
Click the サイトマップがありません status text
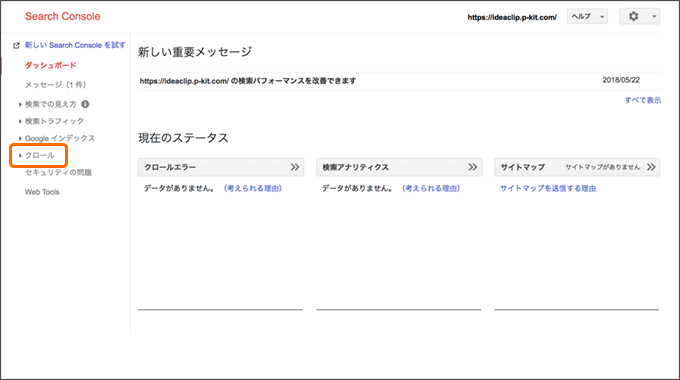(602, 167)
